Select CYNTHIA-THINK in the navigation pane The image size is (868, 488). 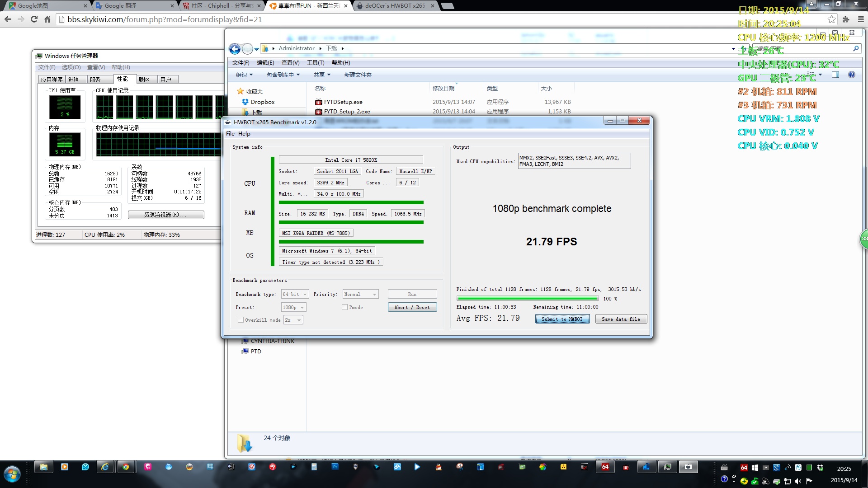coord(272,341)
